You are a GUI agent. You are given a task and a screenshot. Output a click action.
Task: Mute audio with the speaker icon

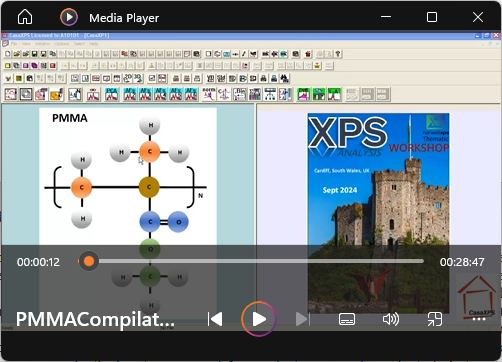pos(391,319)
